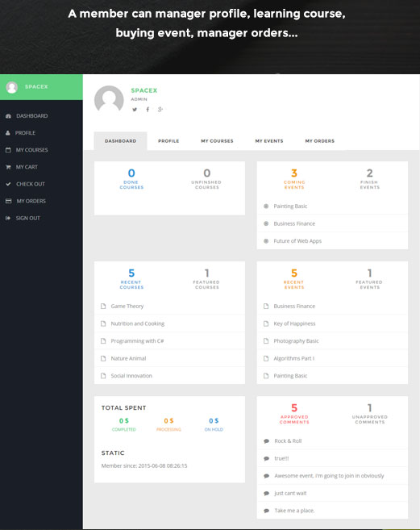The height and width of the screenshot is (530, 420).
Task: Open My Courses in the sidebar menu
Action: pos(31,150)
